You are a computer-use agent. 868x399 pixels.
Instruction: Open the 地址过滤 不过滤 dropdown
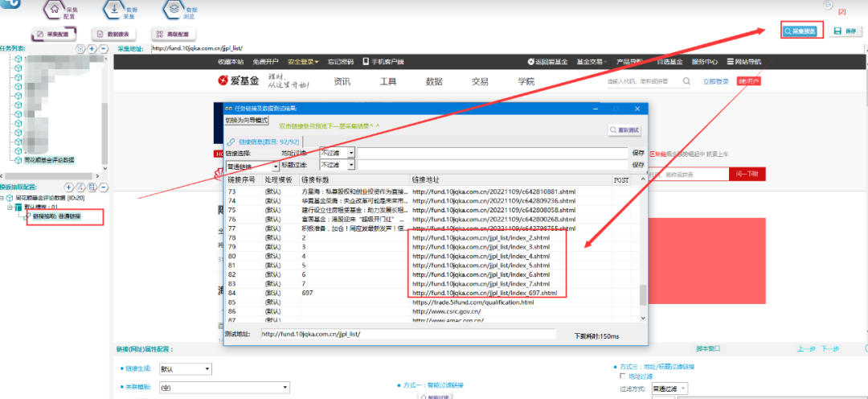[338, 152]
